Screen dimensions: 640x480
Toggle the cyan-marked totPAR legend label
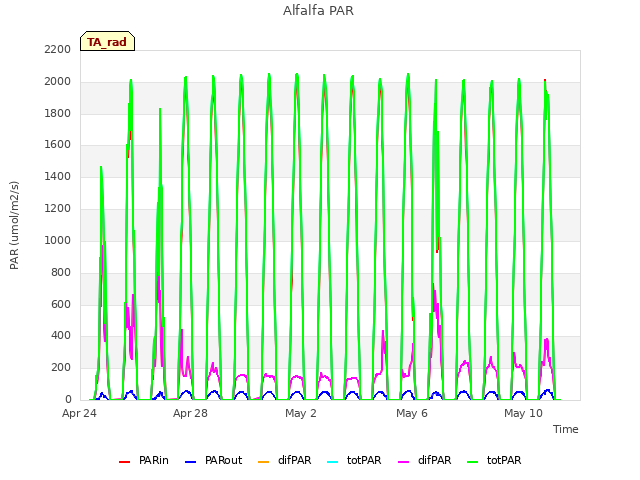(364, 460)
